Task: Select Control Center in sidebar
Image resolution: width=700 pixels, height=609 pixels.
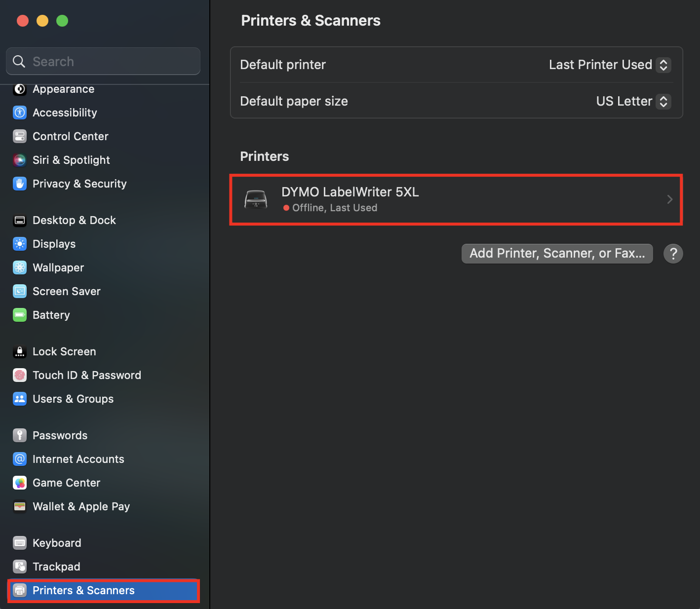Action: 70,136
